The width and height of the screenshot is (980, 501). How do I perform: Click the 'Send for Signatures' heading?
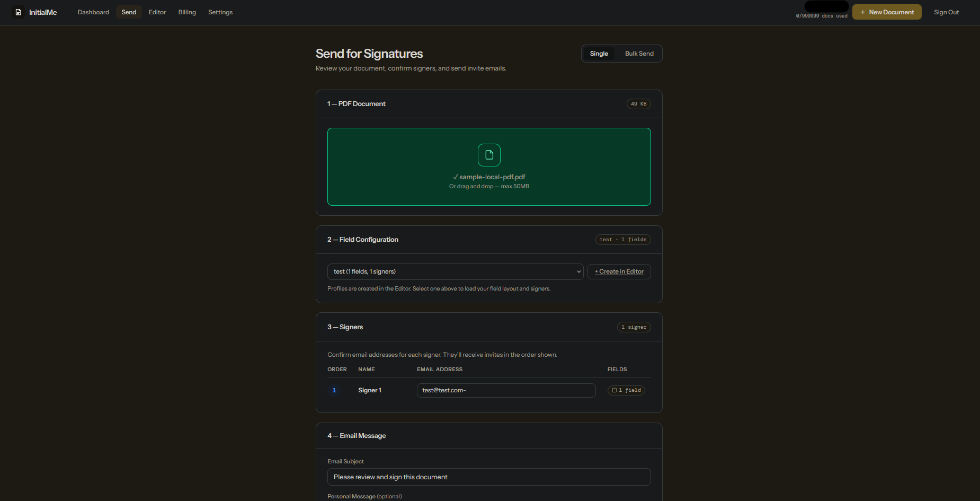click(369, 54)
